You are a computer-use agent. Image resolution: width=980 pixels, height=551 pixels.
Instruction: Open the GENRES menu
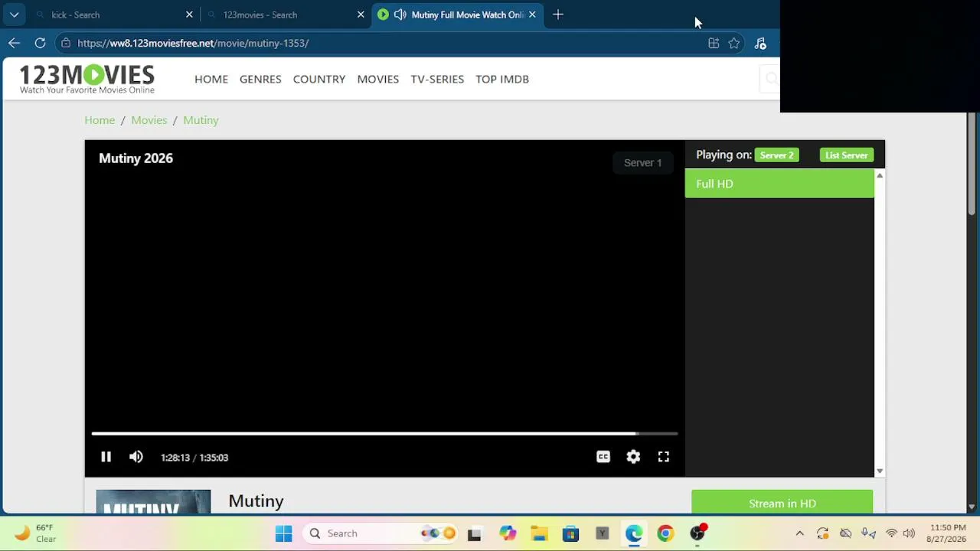pyautogui.click(x=260, y=79)
